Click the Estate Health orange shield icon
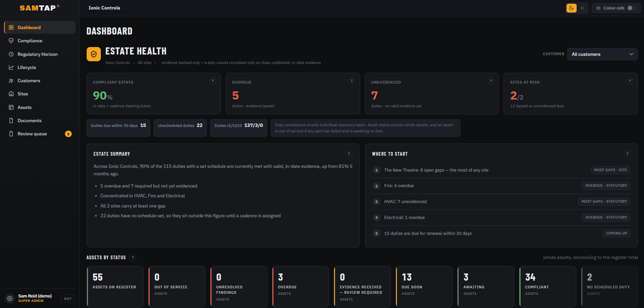 click(94, 54)
